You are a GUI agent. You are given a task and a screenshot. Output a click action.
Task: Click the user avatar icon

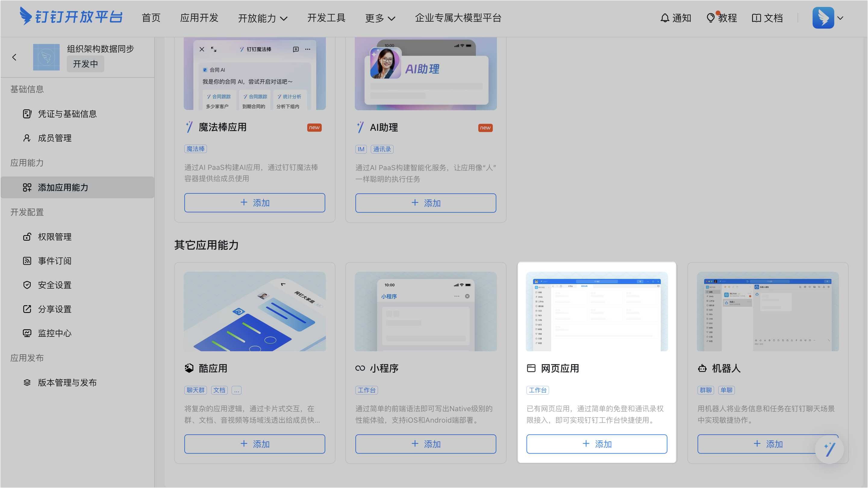pos(823,18)
